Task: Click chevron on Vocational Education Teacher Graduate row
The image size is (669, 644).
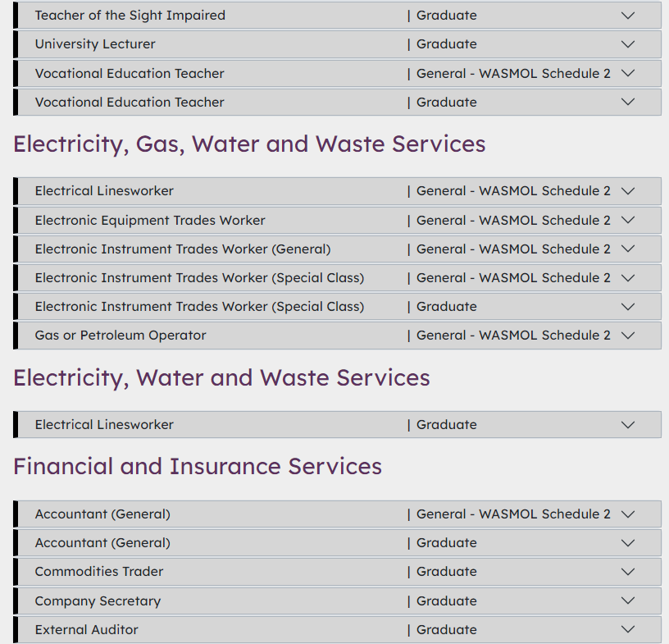Action: click(x=628, y=102)
